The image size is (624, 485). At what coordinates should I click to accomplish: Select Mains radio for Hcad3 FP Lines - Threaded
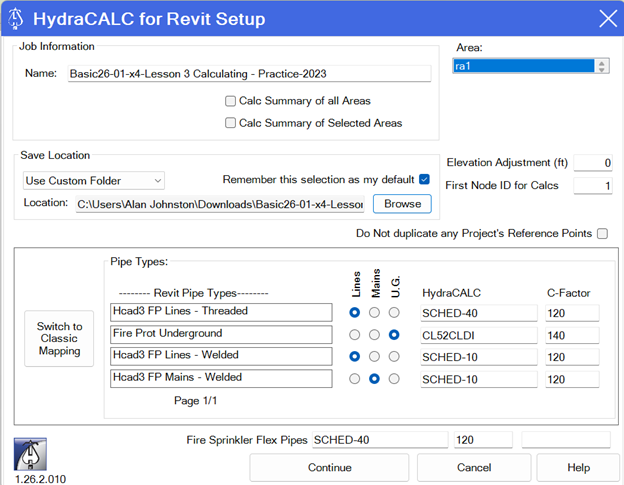374,313
